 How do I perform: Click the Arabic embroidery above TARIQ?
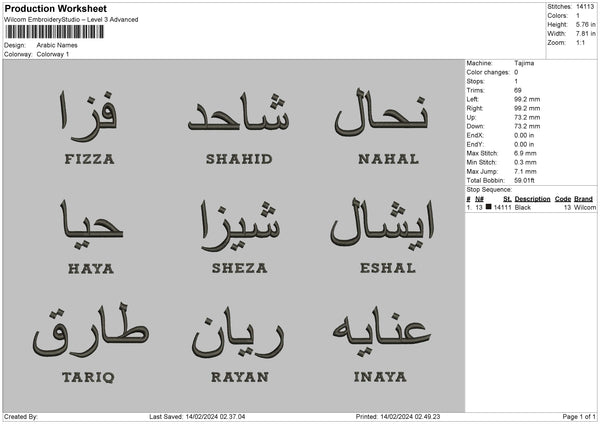[91, 331]
